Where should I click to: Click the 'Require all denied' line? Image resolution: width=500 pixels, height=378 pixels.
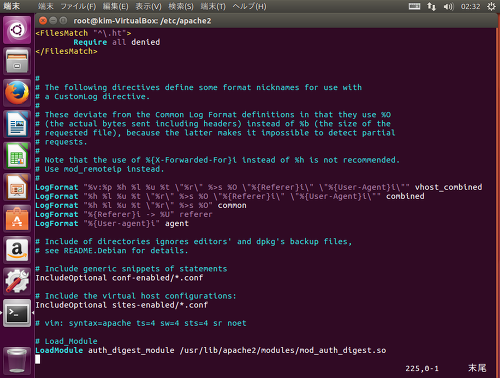pos(117,42)
